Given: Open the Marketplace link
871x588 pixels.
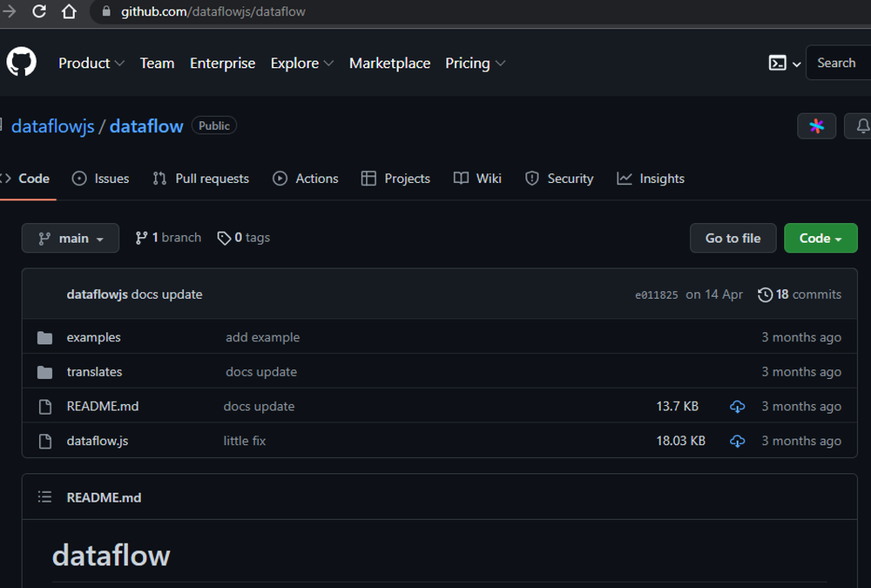Looking at the screenshot, I should (x=390, y=64).
